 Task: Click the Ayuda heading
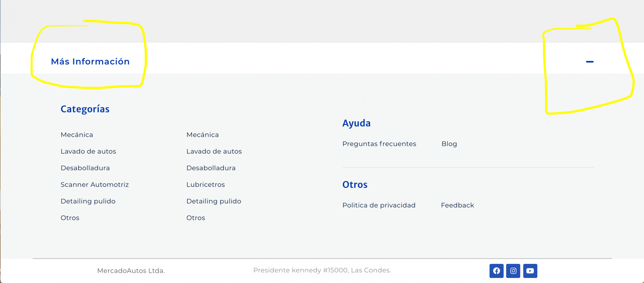(x=356, y=123)
